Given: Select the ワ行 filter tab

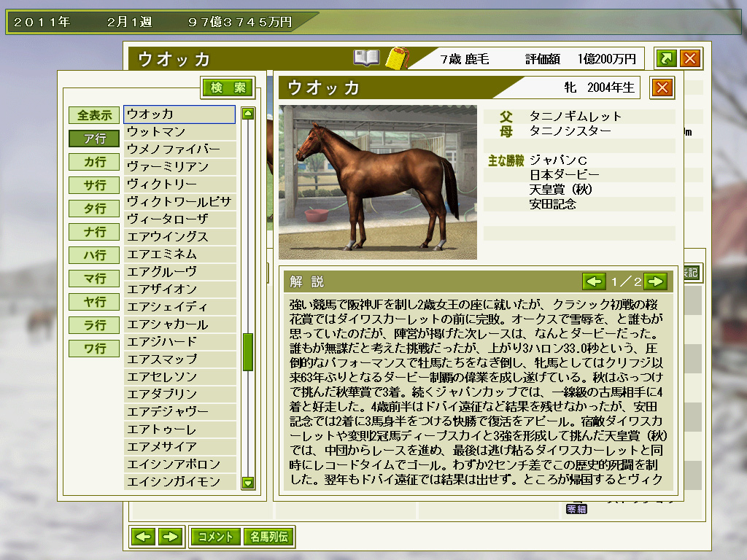Looking at the screenshot, I should coord(94,349).
